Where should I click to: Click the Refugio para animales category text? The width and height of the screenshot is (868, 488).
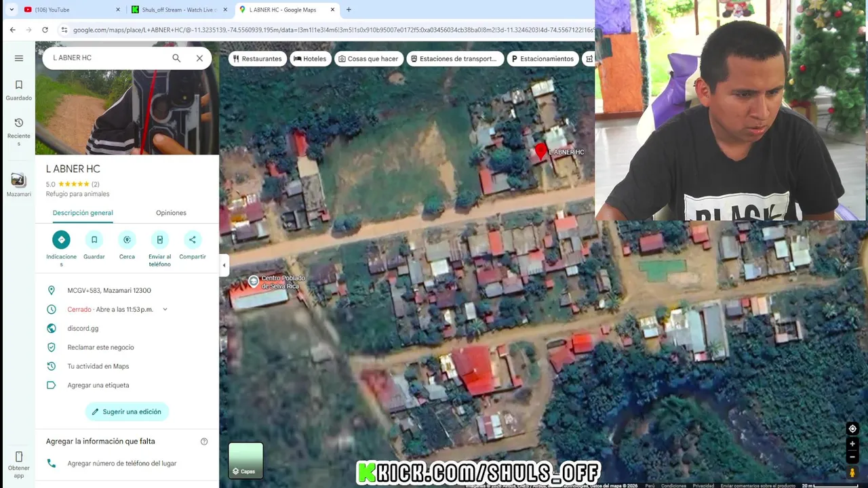(x=77, y=194)
